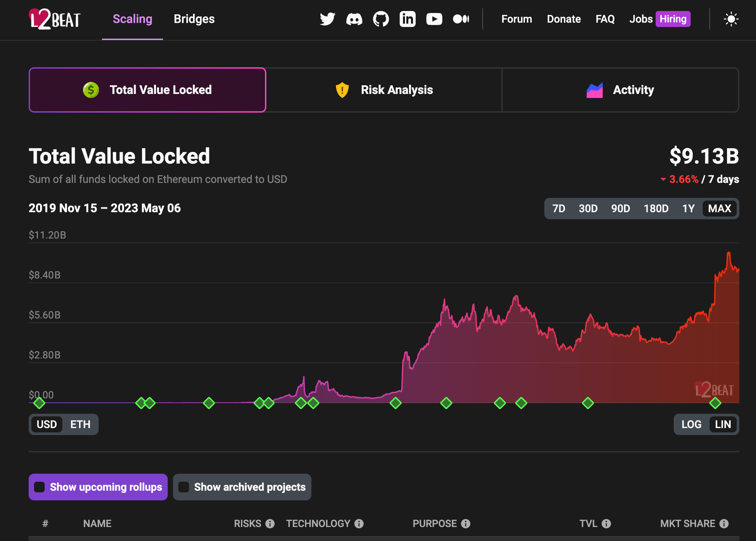Click the rightmost green milestone diamond
The height and width of the screenshot is (541, 756).
[715, 403]
